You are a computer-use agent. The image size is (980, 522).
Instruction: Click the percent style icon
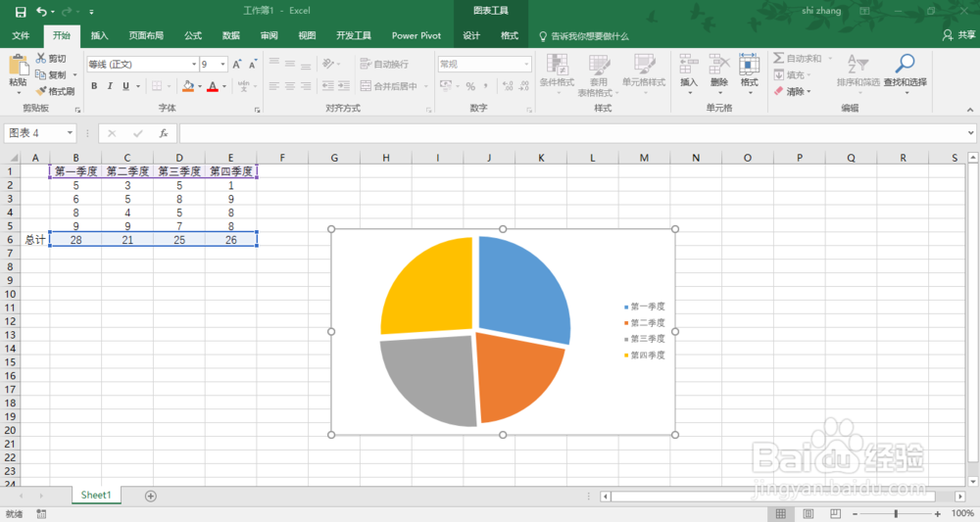[470, 86]
